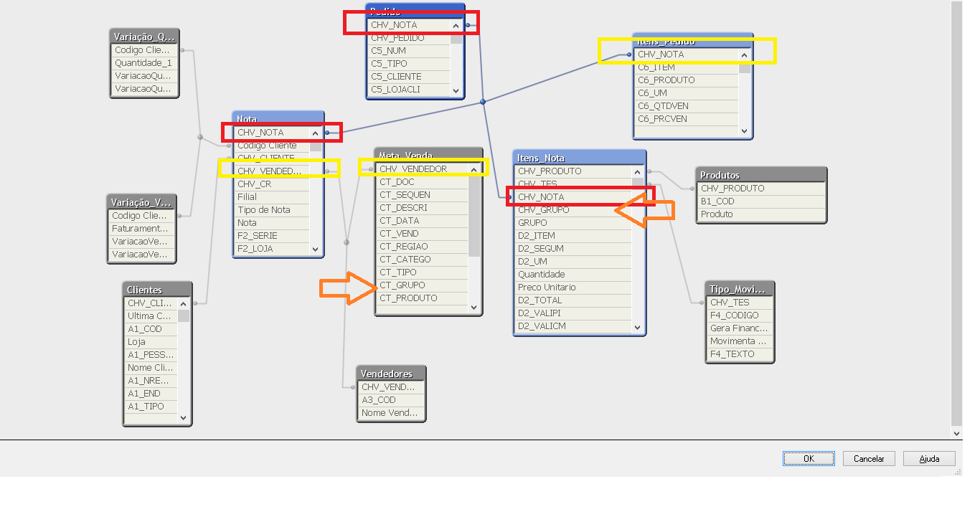The height and width of the screenshot is (522, 980).
Task: Click scroll-down arrow in Nota table
Action: pos(316,249)
